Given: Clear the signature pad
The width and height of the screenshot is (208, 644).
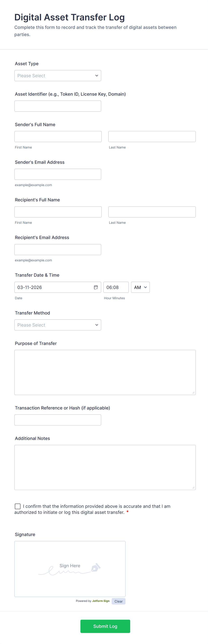Looking at the screenshot, I should click(119, 601).
